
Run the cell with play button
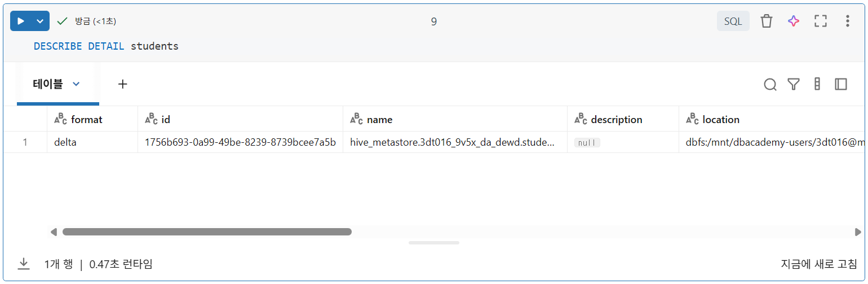tap(21, 21)
